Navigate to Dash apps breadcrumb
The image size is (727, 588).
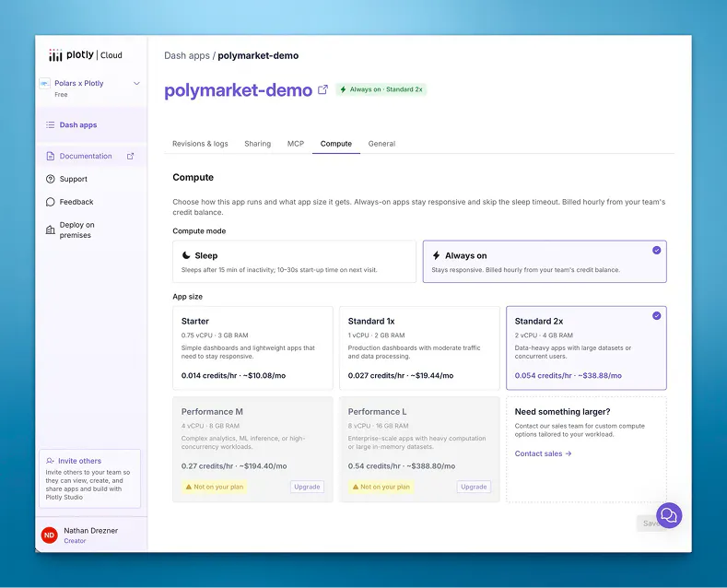[x=187, y=55]
